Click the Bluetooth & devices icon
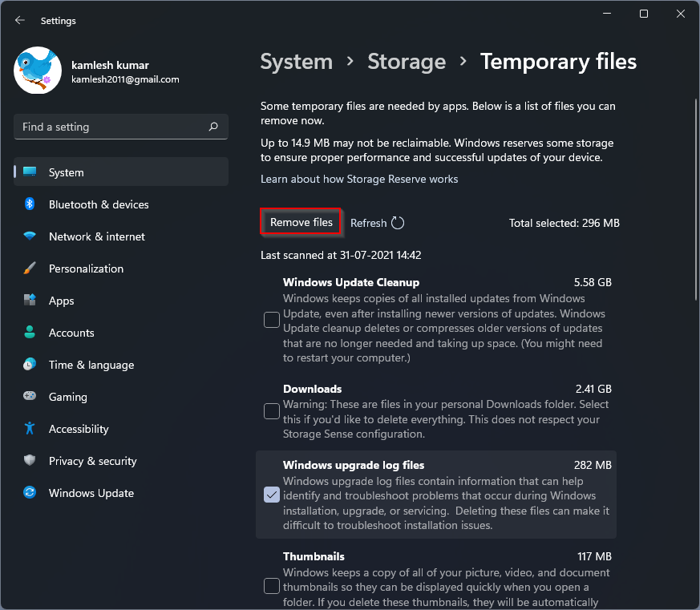 30,204
